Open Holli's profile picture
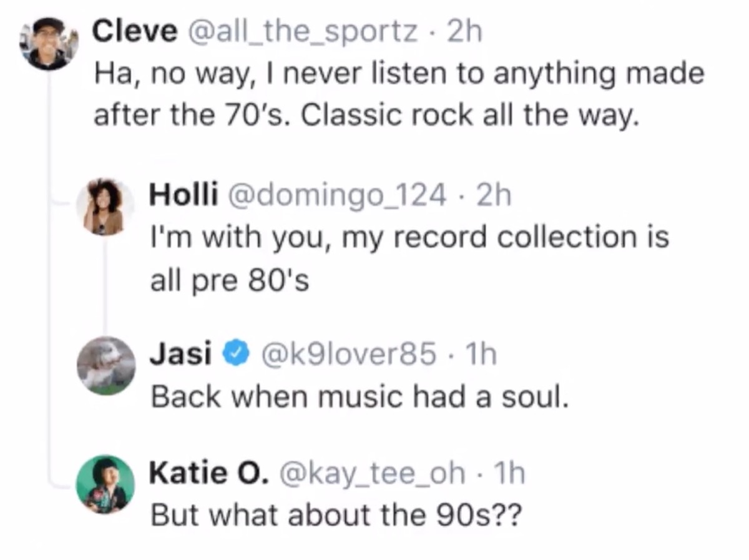The width and height of the screenshot is (749, 560). point(104,207)
